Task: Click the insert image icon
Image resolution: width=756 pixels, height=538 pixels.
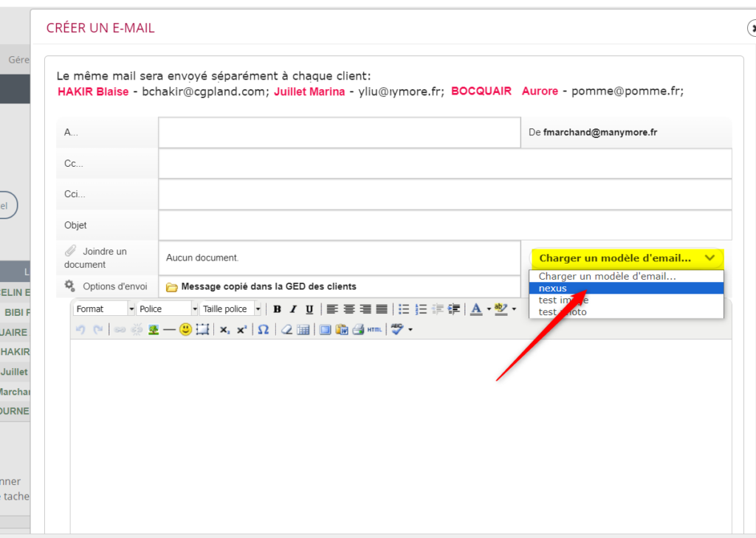Action: coord(154,330)
